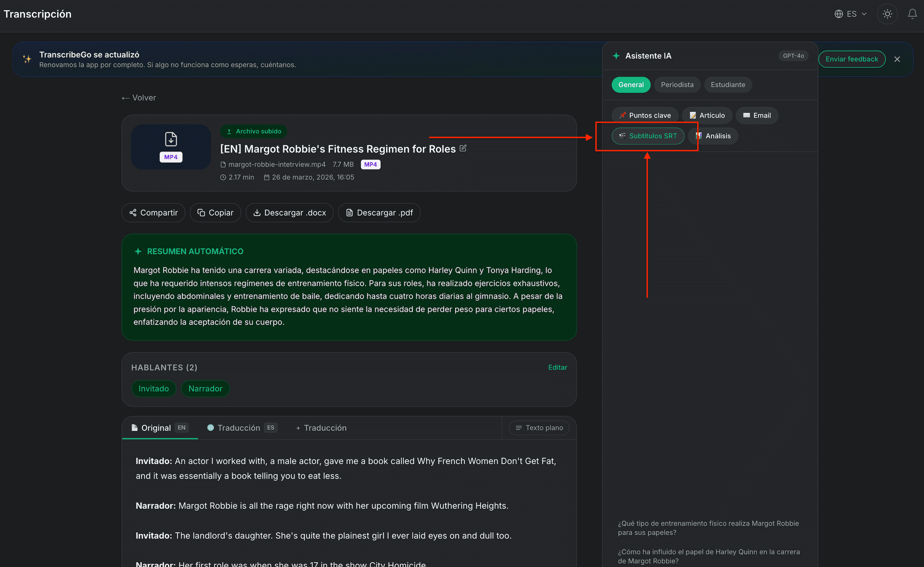
Task: Expand the ES language dropdown
Action: (x=851, y=13)
